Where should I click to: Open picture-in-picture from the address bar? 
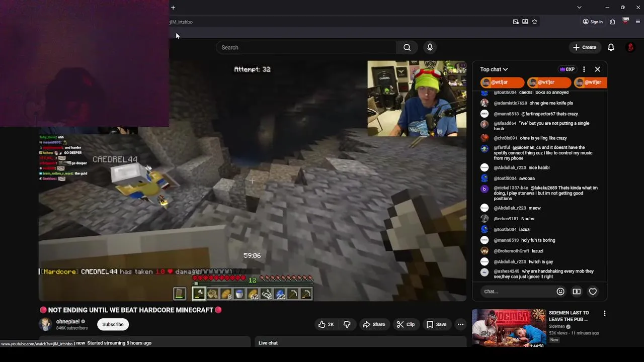[516, 22]
